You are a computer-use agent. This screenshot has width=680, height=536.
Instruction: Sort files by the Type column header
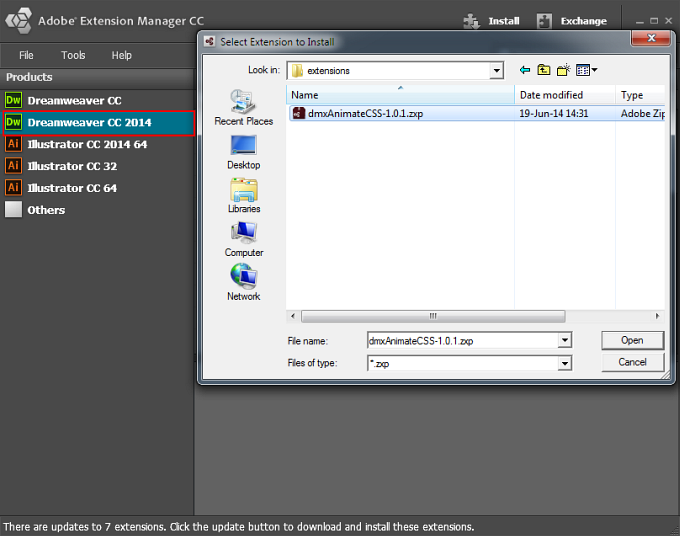pyautogui.click(x=640, y=95)
